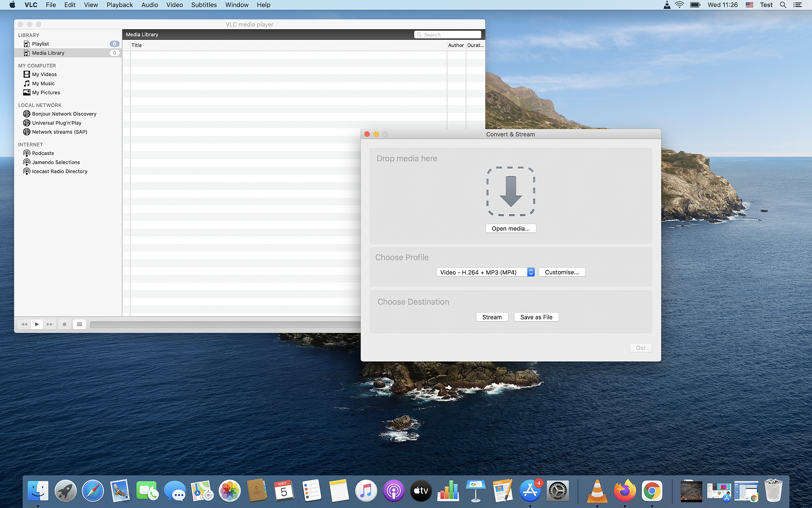Open the profile dropdown Video H.264 + MP3

(485, 272)
